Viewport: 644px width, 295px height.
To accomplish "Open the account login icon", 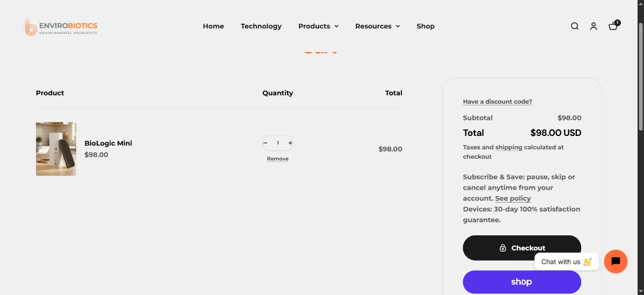I will [x=594, y=26].
